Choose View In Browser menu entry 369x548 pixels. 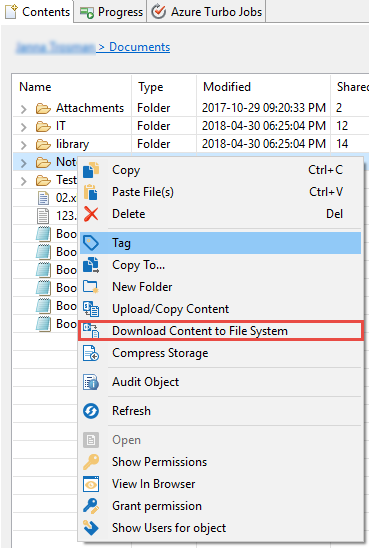220,484
